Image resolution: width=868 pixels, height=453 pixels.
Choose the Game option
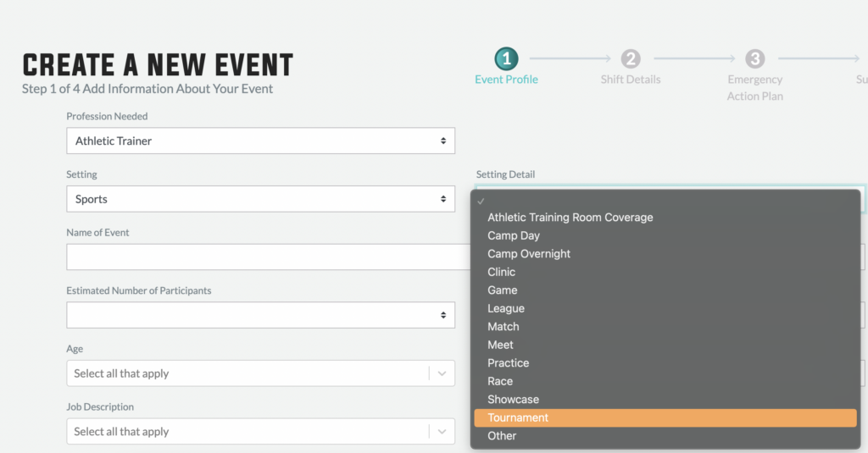tap(502, 290)
